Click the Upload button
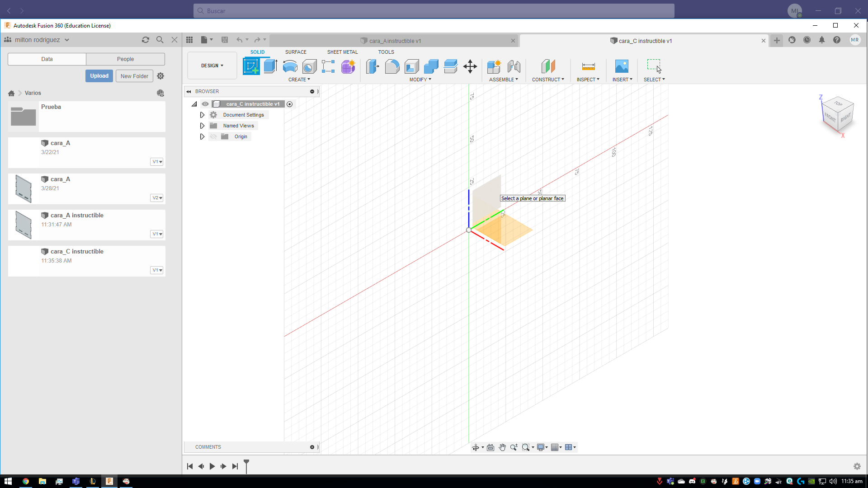Screen dimensions: 868x488 (x=99, y=76)
